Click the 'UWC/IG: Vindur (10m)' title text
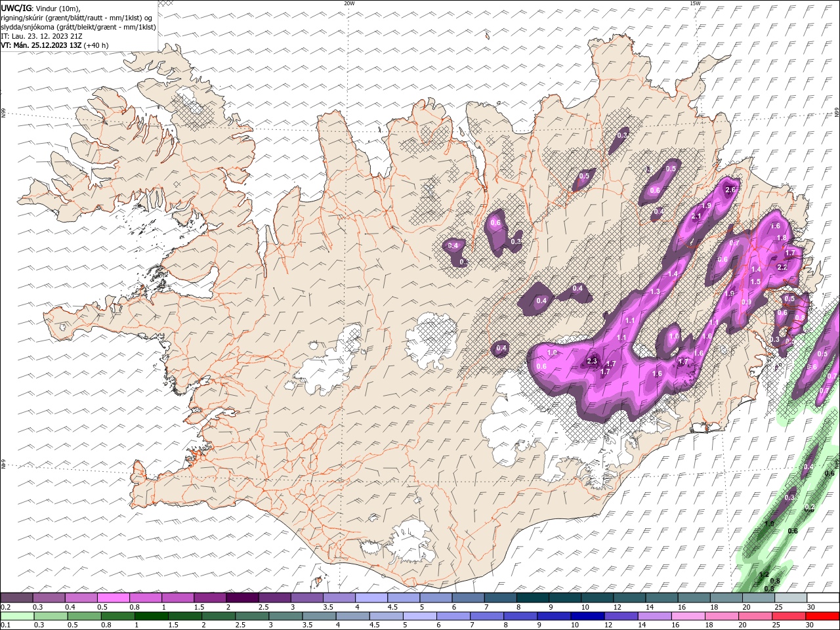840x630 pixels. pyautogui.click(x=41, y=8)
